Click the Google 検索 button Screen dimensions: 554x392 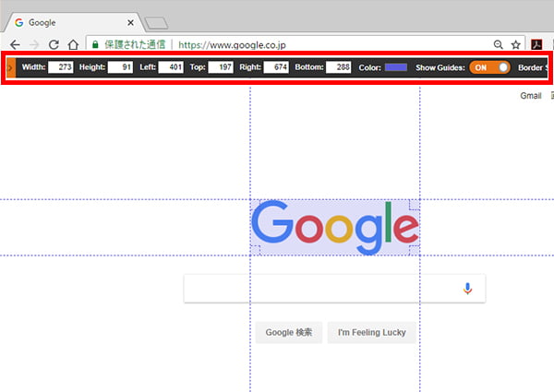coord(289,332)
